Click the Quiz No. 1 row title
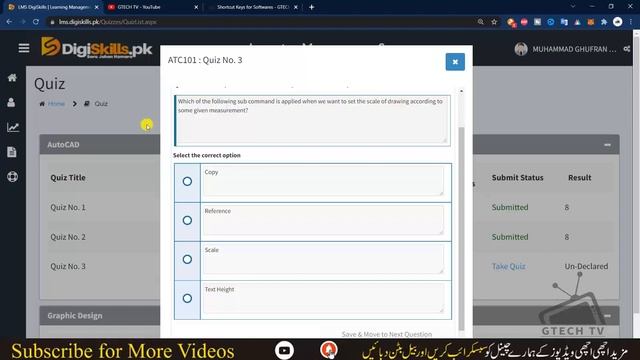Screen dimensions: 640x360 tap(68, 207)
